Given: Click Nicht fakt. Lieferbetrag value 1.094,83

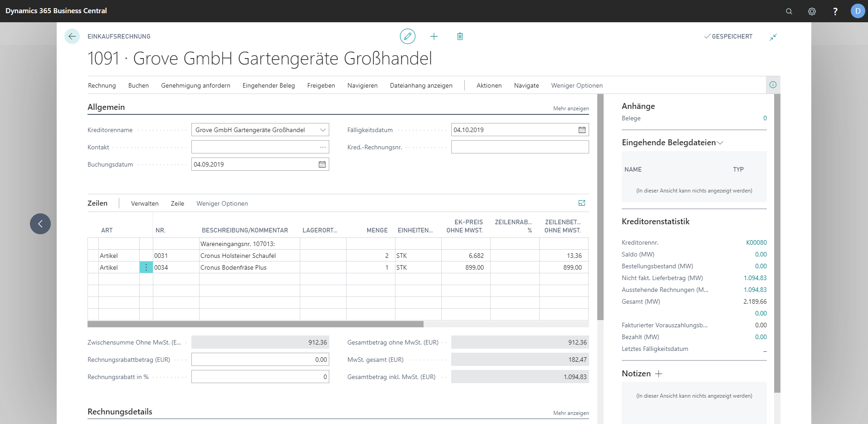Looking at the screenshot, I should tap(755, 278).
